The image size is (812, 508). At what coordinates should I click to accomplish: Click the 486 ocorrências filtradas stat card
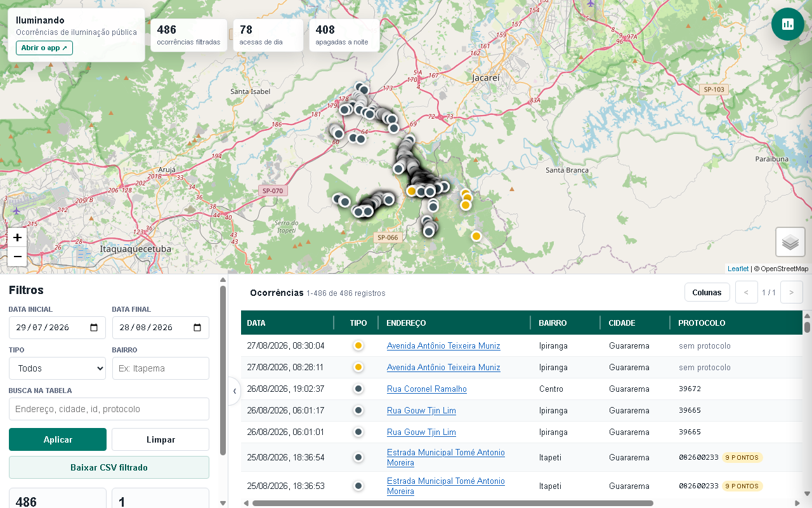[189, 36]
